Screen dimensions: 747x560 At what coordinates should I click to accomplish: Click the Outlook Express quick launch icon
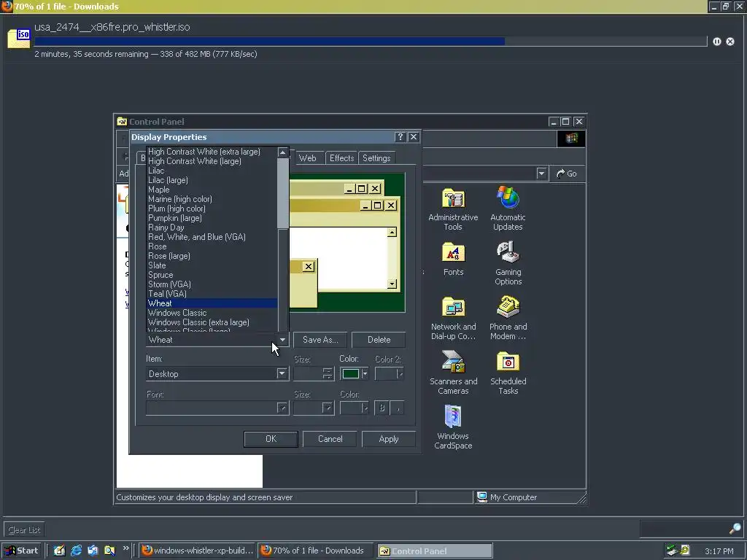(93, 551)
